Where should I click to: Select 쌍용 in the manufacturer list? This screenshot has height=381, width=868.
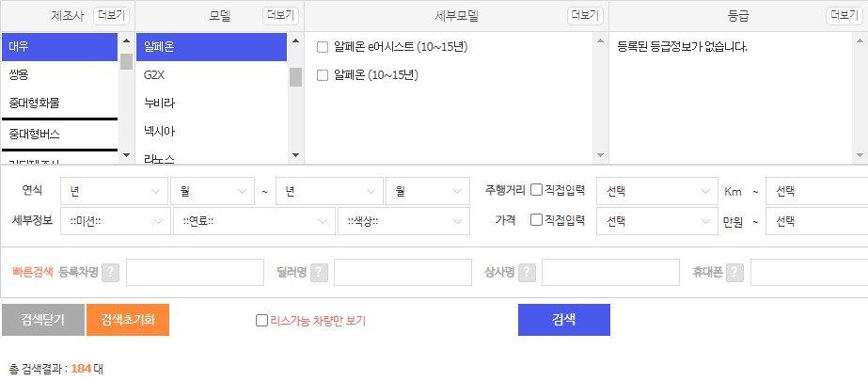coord(60,74)
